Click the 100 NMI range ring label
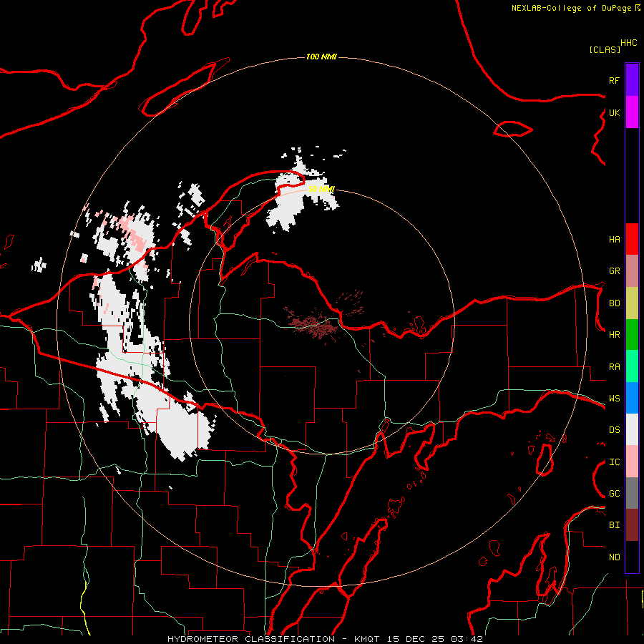 point(321,57)
